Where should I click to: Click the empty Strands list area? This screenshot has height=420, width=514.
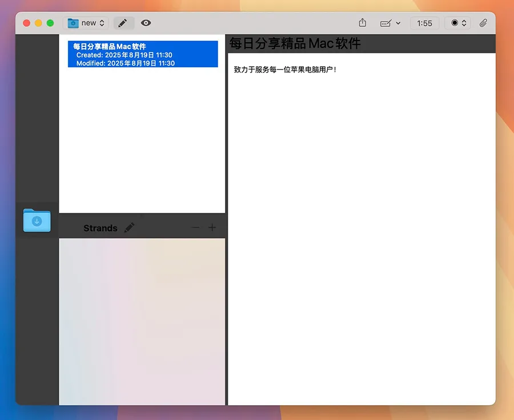pyautogui.click(x=142, y=320)
